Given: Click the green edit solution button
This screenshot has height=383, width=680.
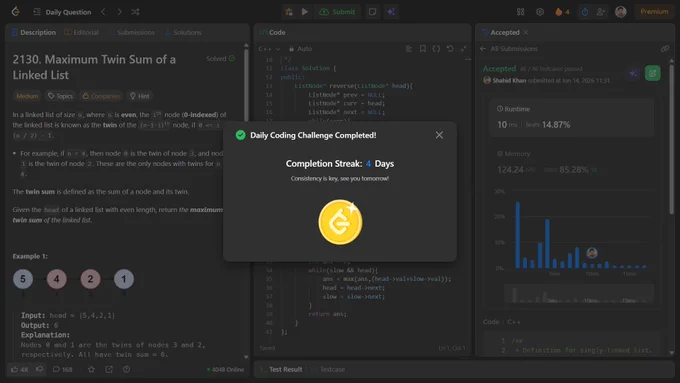Looking at the screenshot, I should point(652,73).
